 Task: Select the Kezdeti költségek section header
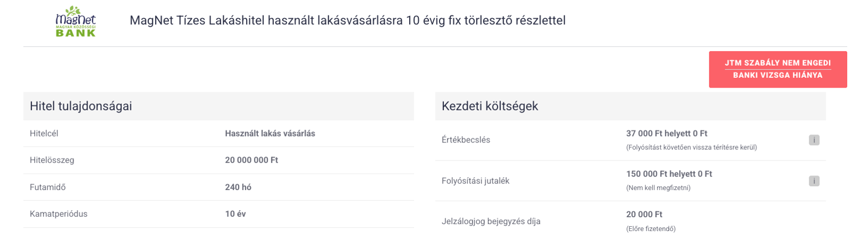point(490,106)
